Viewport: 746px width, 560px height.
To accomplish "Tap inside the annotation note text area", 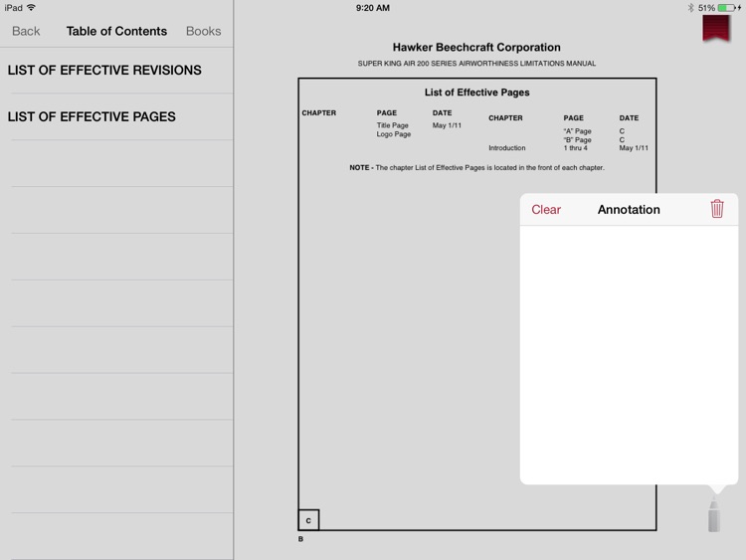I will click(x=629, y=354).
